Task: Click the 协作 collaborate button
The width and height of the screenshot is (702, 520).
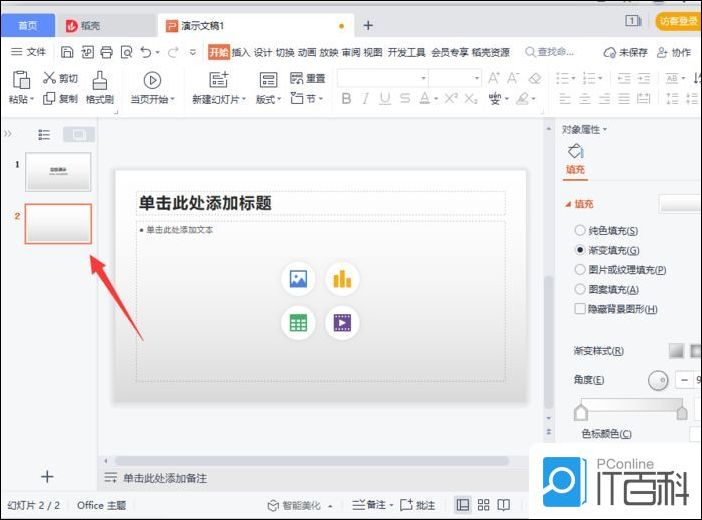Action: (674, 52)
